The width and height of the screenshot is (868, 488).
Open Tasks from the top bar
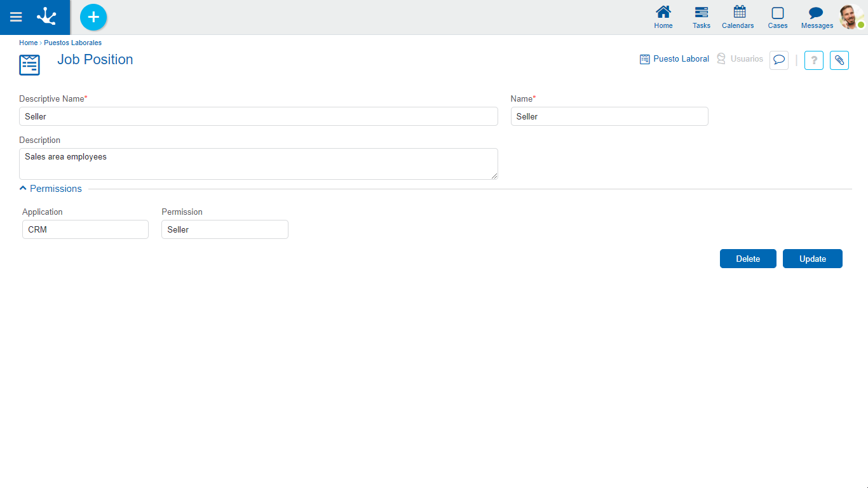pos(702,17)
